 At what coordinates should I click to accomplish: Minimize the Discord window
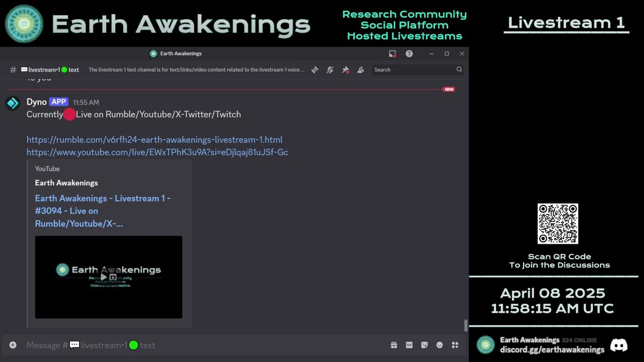pyautogui.click(x=431, y=54)
